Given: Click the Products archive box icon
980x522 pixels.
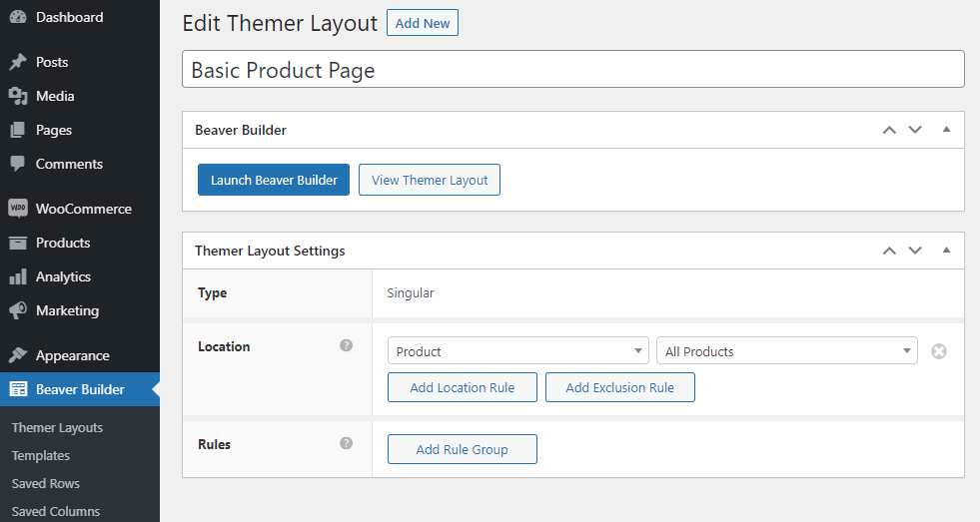Looking at the screenshot, I should tap(18, 243).
